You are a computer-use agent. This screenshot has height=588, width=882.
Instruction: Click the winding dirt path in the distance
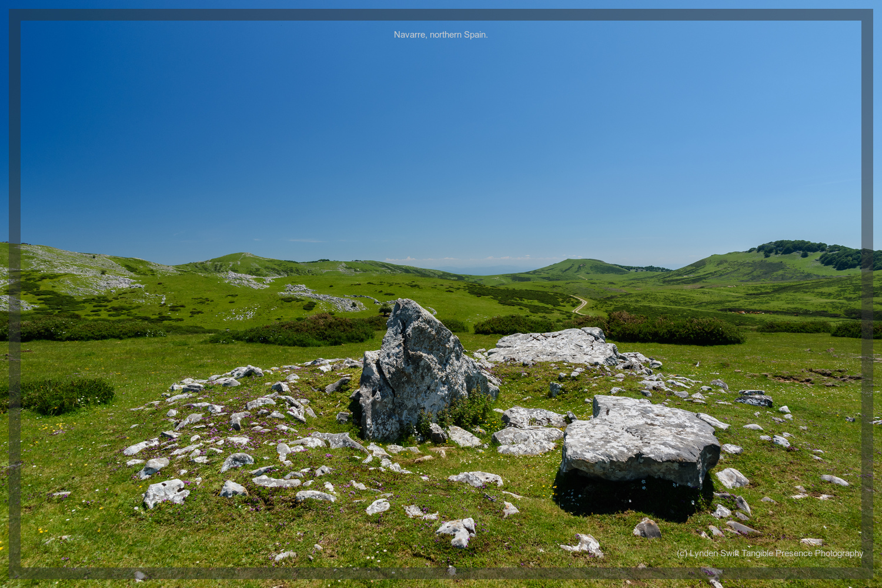[x=580, y=305]
